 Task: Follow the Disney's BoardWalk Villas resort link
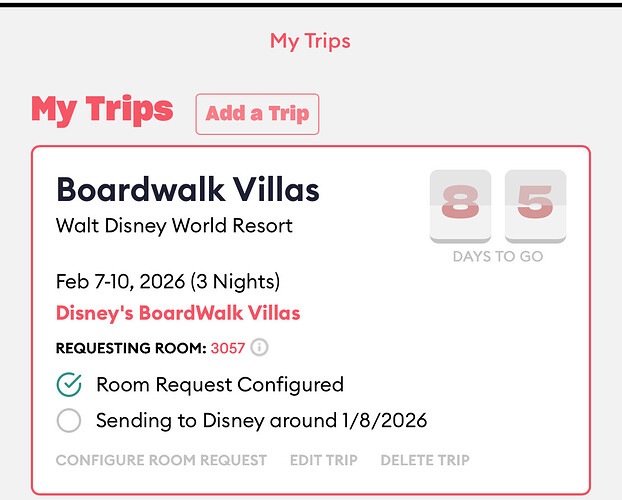coord(178,313)
